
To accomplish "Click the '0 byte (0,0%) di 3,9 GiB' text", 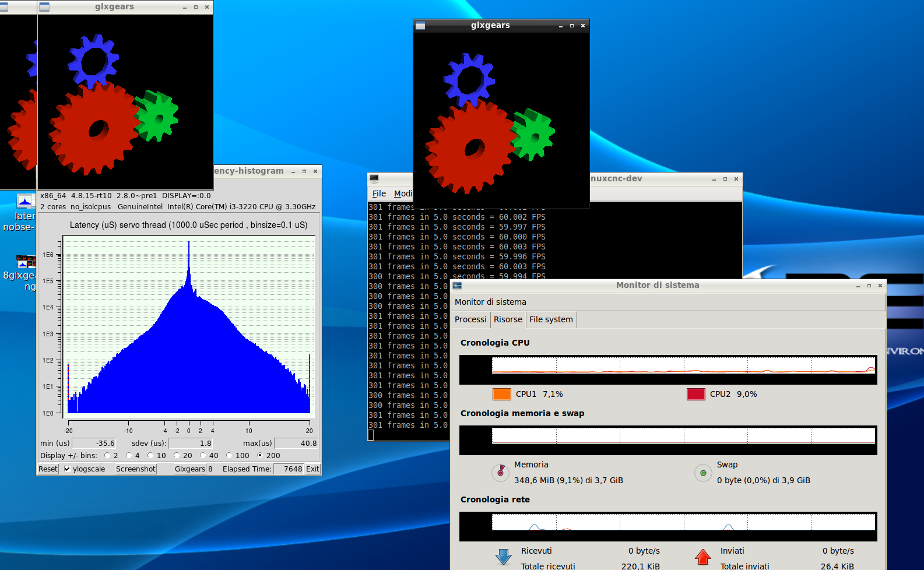I will [764, 480].
